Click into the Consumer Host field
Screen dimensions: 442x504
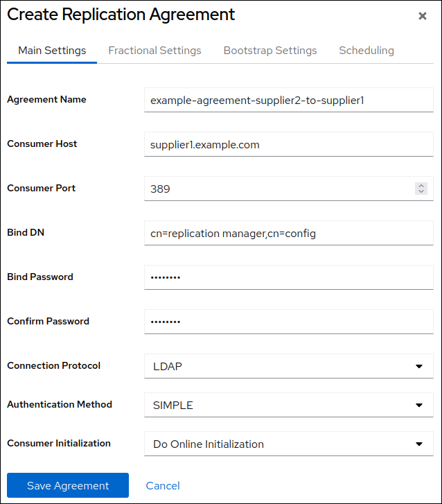[288, 144]
